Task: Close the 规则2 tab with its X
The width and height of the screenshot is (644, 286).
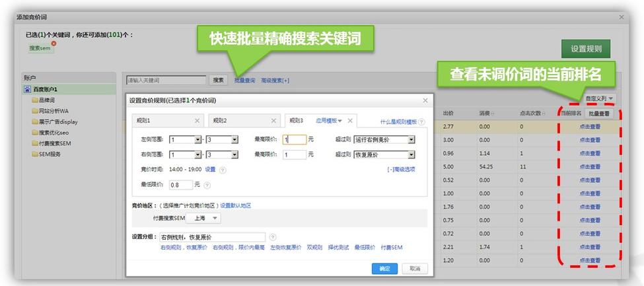Action: point(273,121)
